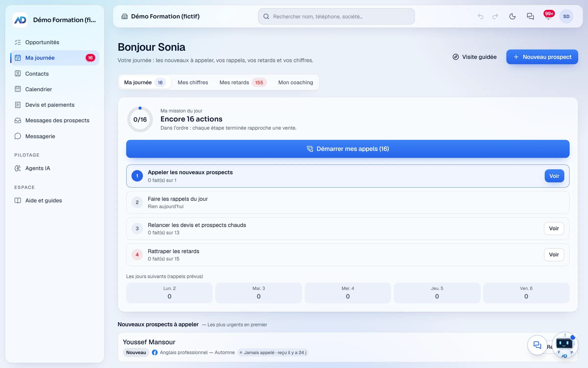Screen dimensions: 588x368
Task: Open notifications with 99+ badge
Action: pyautogui.click(x=548, y=16)
